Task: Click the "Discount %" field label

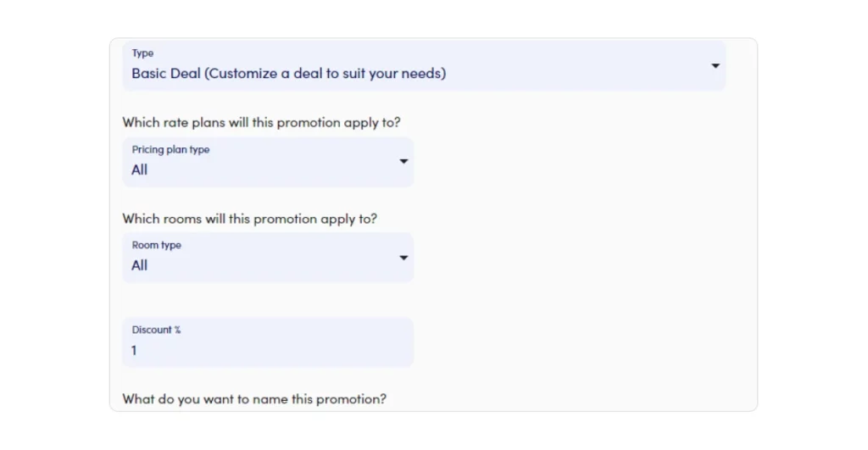Action: 156,331
